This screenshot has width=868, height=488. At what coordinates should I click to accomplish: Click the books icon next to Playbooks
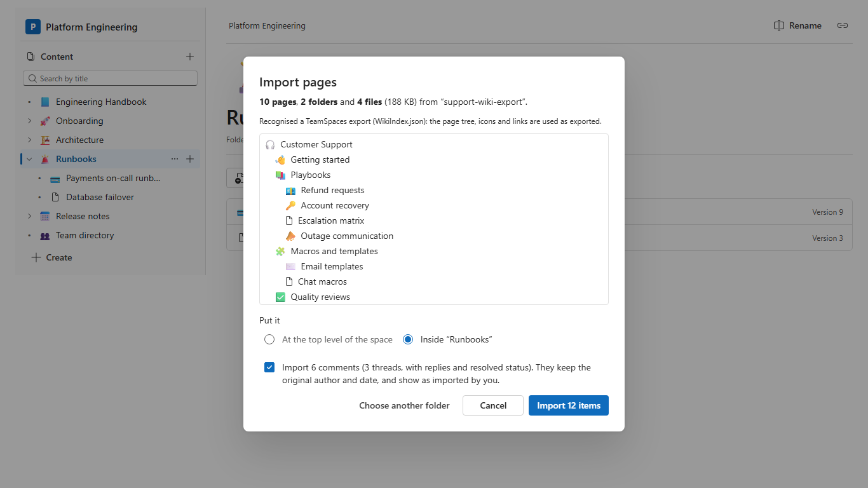(x=280, y=175)
